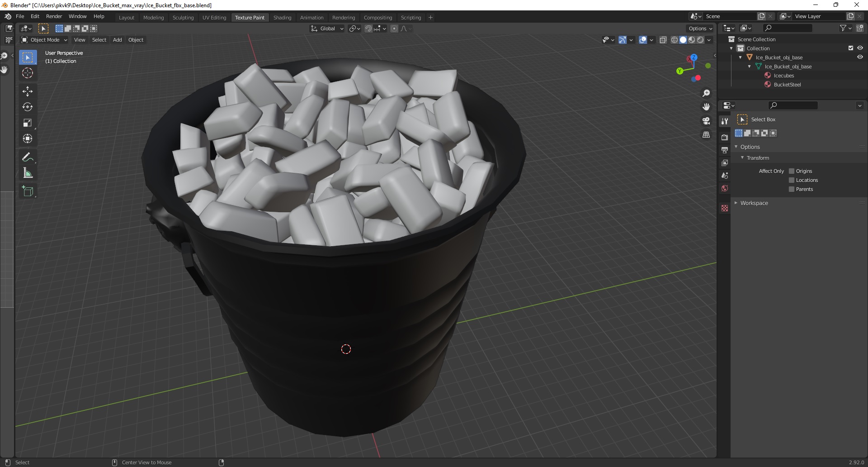Screen dimensions: 868x467
Task: Click Blender logo menu icon
Action: [8, 16]
